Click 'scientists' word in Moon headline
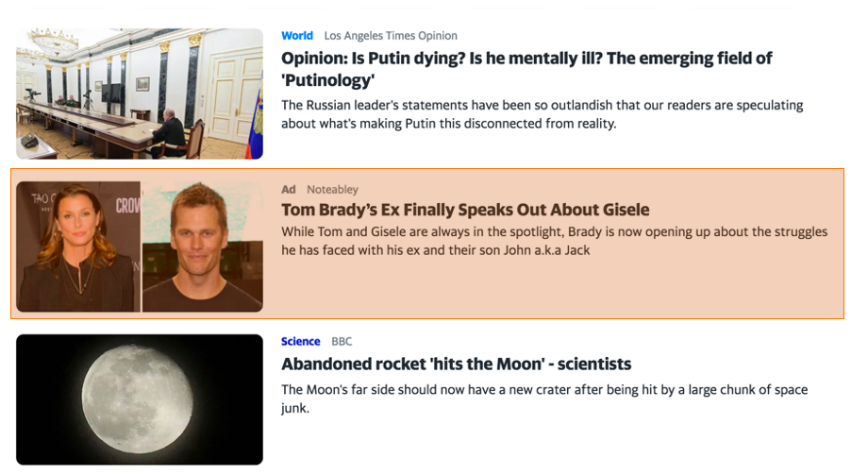The height and width of the screenshot is (475, 868). 594,365
